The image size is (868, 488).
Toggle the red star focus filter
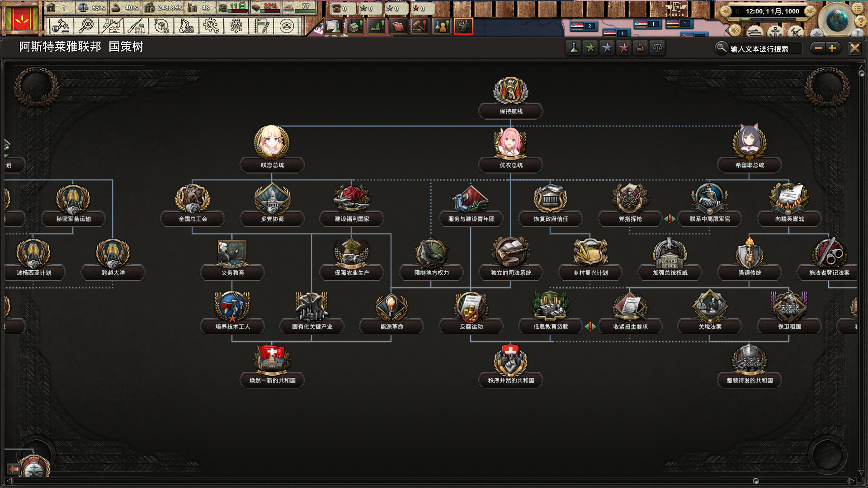(x=624, y=48)
